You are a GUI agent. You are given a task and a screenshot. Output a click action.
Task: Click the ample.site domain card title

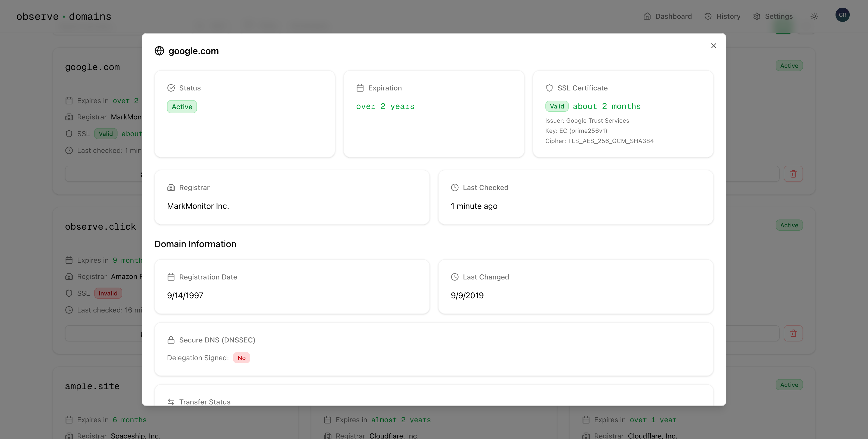click(x=92, y=386)
